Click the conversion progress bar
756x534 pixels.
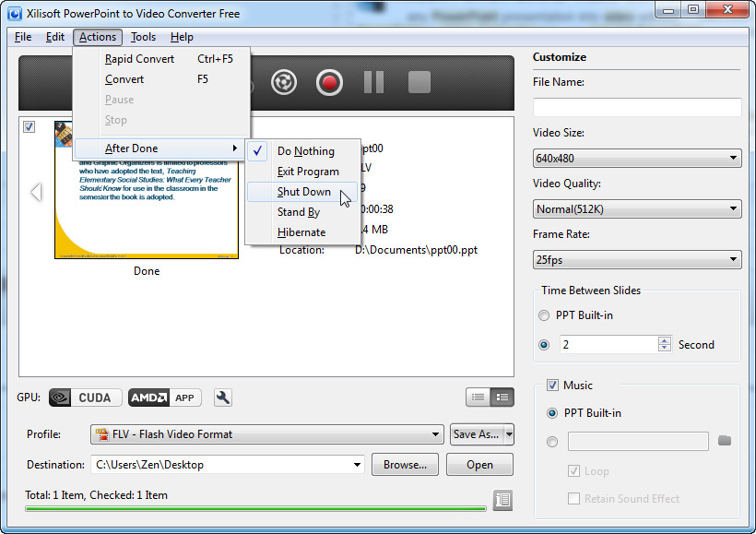click(x=255, y=508)
